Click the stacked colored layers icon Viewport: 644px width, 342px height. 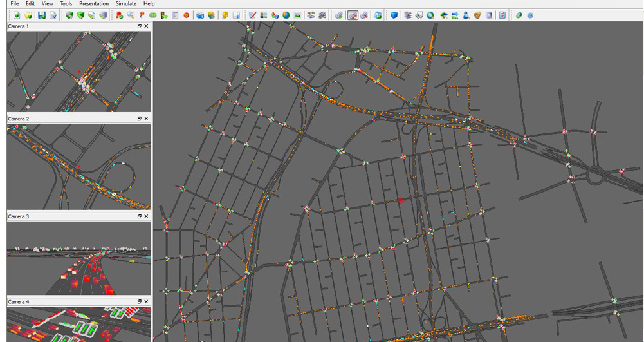point(211,15)
